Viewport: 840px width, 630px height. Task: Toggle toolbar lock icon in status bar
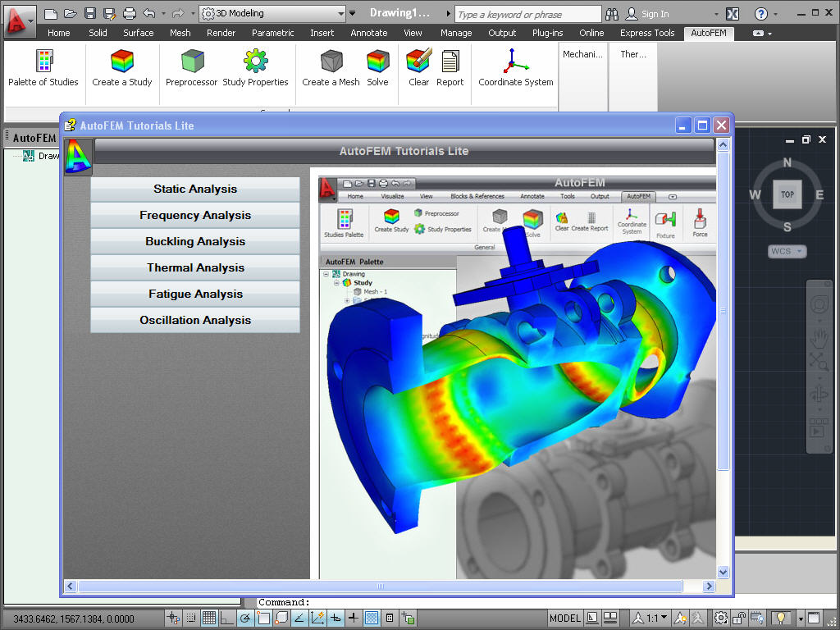tap(739, 619)
